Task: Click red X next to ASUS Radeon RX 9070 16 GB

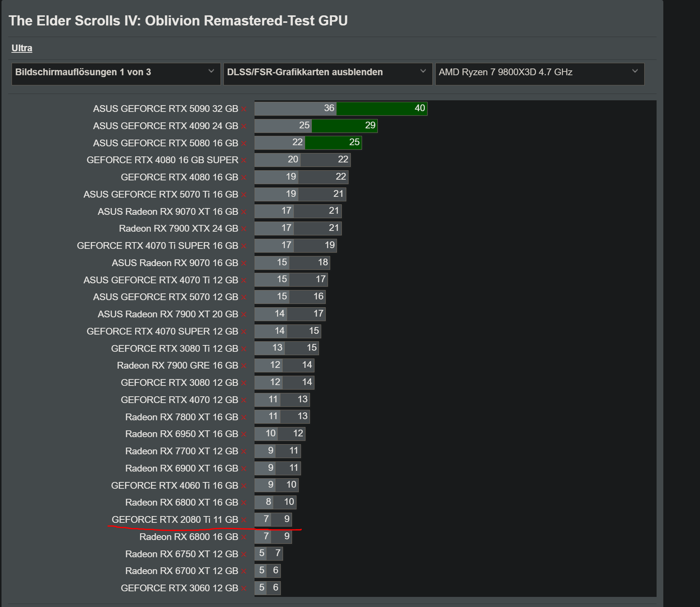Action: click(x=244, y=263)
